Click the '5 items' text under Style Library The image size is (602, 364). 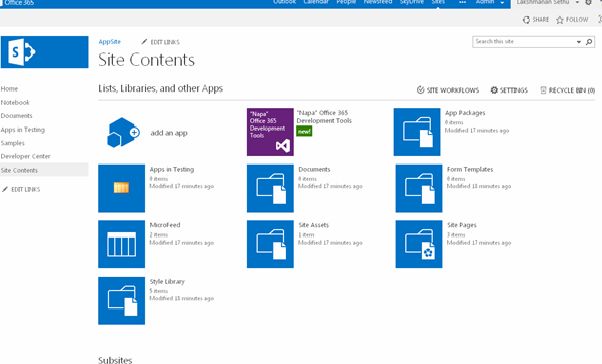(x=159, y=291)
